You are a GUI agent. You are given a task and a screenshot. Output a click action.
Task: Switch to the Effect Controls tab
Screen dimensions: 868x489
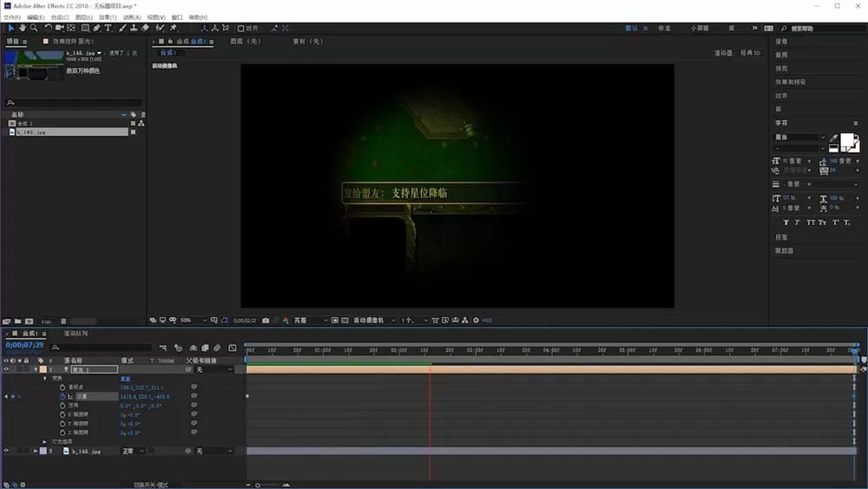[73, 41]
